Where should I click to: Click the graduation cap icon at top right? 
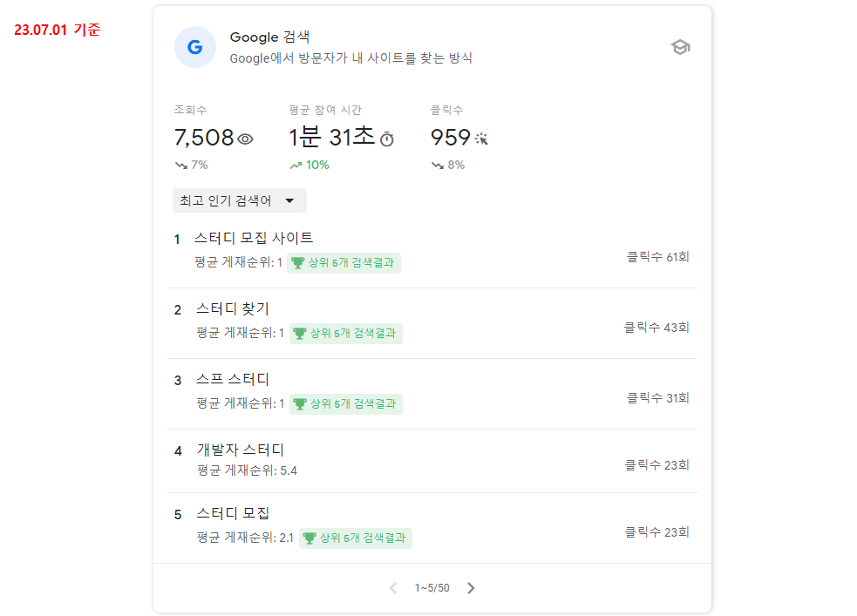680,47
